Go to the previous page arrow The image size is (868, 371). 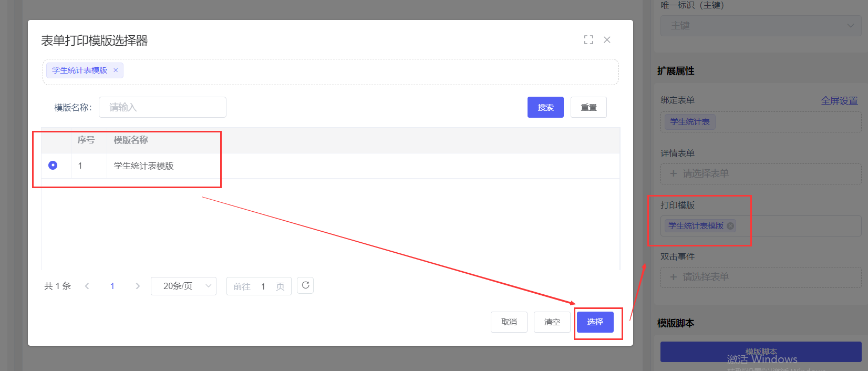point(87,286)
